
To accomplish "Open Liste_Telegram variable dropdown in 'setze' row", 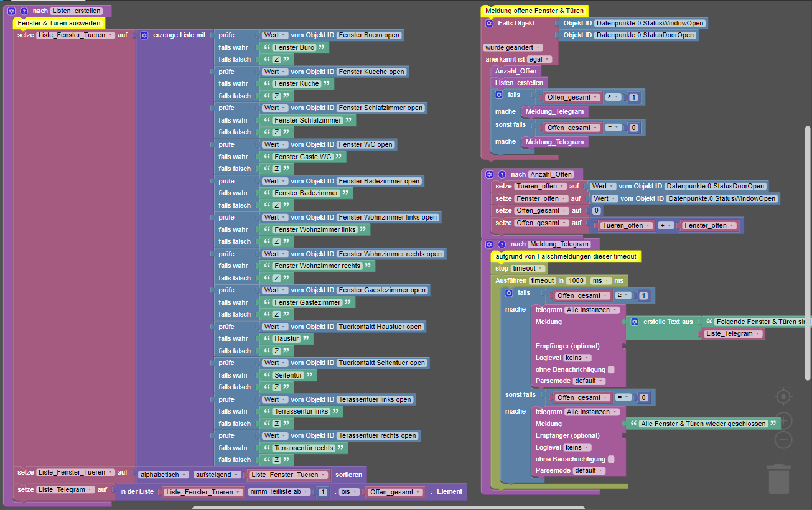I will tap(65, 489).
